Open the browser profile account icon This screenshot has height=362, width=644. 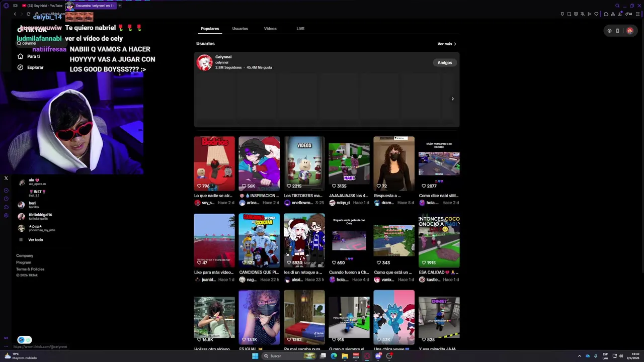[613, 14]
